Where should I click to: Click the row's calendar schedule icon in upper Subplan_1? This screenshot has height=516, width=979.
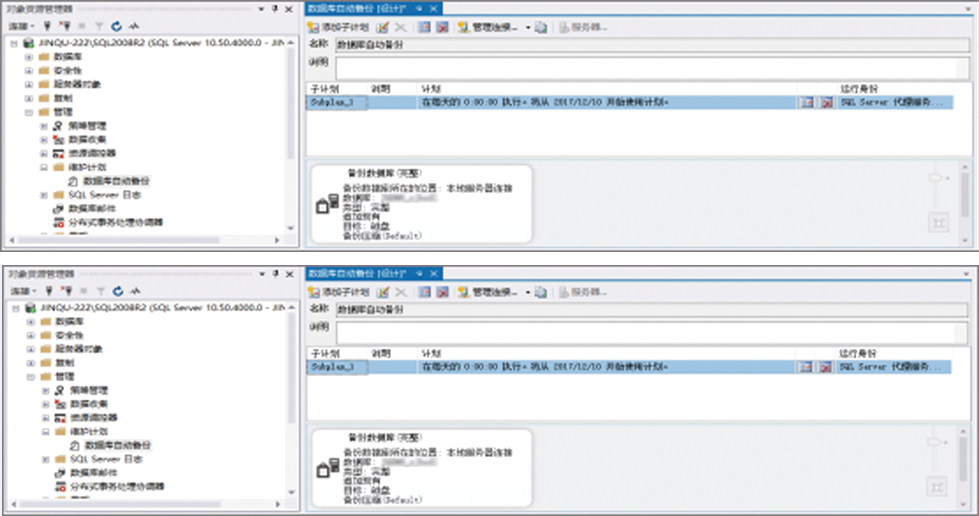pyautogui.click(x=807, y=103)
